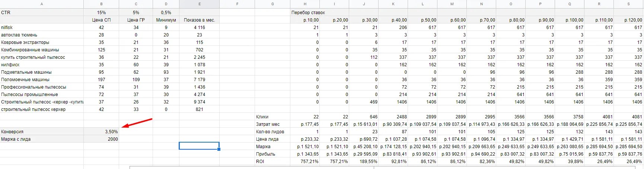Click the ROI row label
The height and width of the screenshot is (169, 644).
272,161
